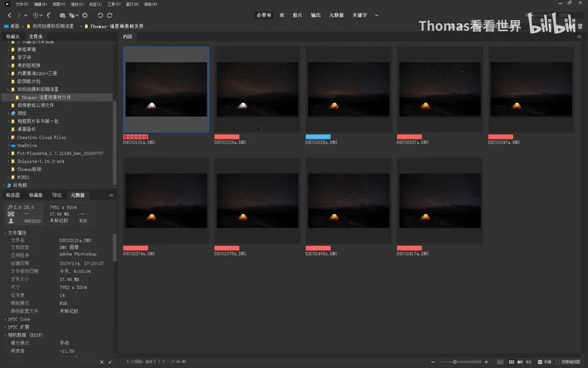Open the 工具 menu

click(114, 4)
